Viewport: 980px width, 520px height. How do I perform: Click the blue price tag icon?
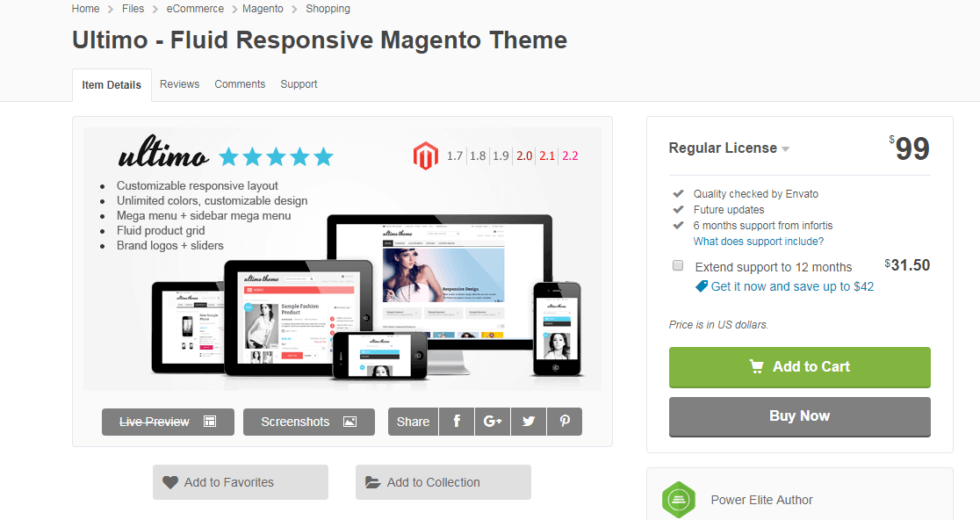(702, 286)
